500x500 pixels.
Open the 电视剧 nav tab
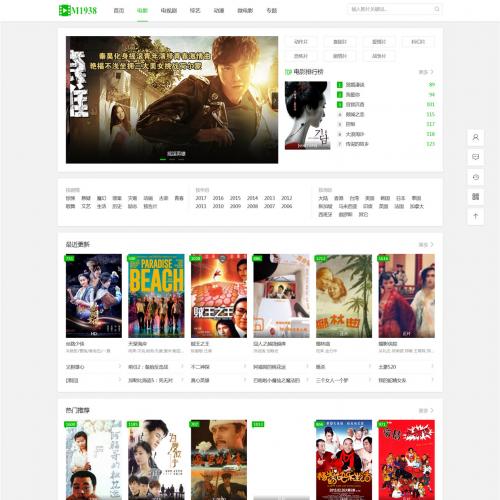[169, 11]
